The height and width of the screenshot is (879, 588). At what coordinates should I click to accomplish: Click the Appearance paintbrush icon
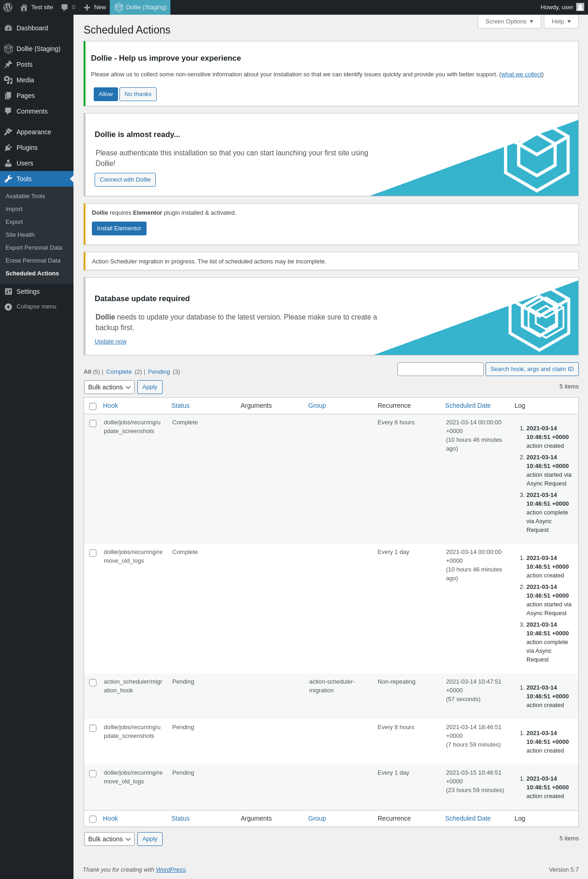[x=8, y=132]
